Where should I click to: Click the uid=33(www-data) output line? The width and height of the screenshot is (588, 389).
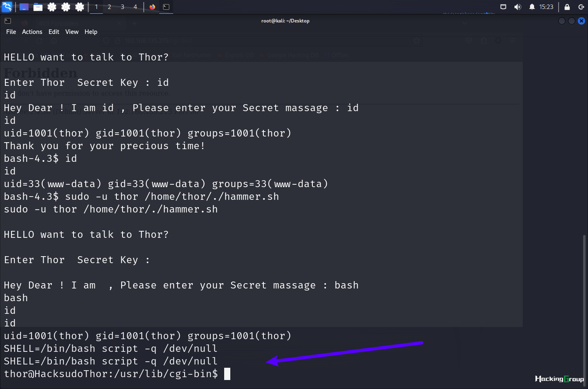166,184
